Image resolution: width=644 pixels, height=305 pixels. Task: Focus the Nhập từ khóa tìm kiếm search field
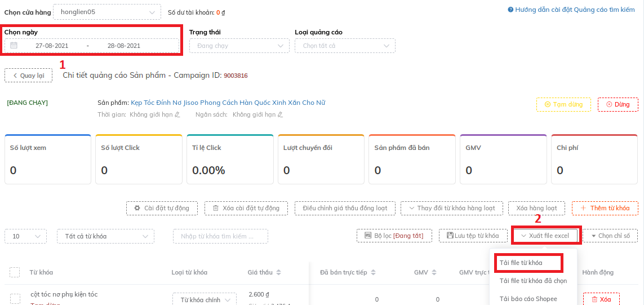click(221, 236)
